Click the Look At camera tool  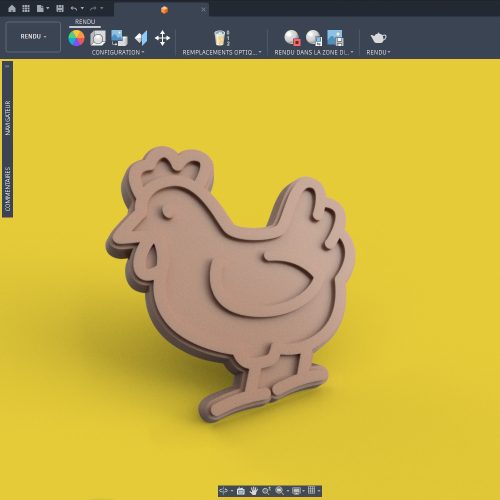[241, 491]
